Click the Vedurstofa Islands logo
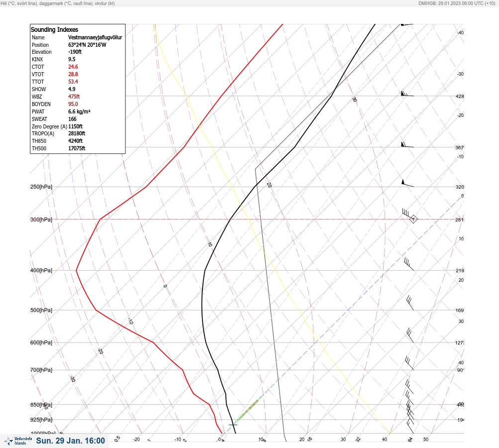499x448 pixels. click(x=18, y=441)
